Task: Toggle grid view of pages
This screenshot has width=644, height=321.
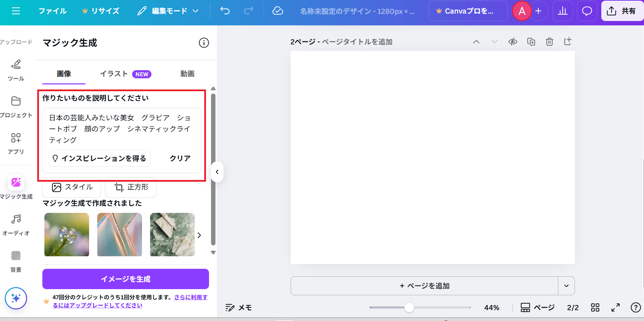Action: click(595, 307)
